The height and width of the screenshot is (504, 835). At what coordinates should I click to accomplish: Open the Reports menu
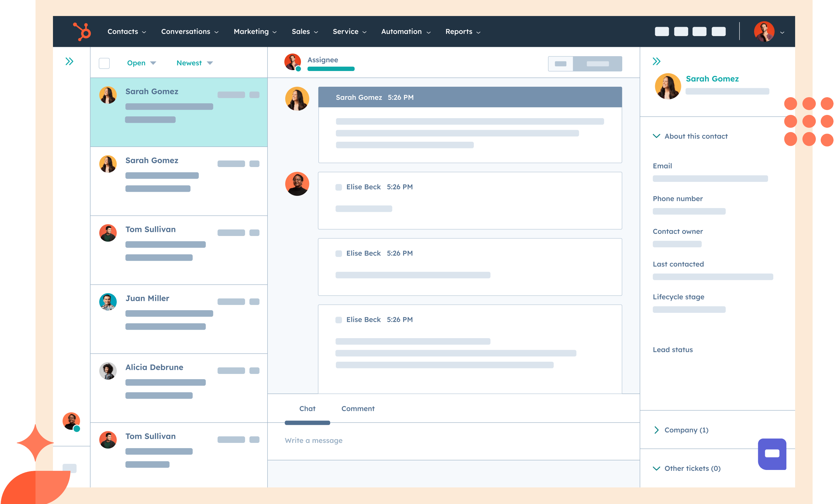(x=462, y=31)
